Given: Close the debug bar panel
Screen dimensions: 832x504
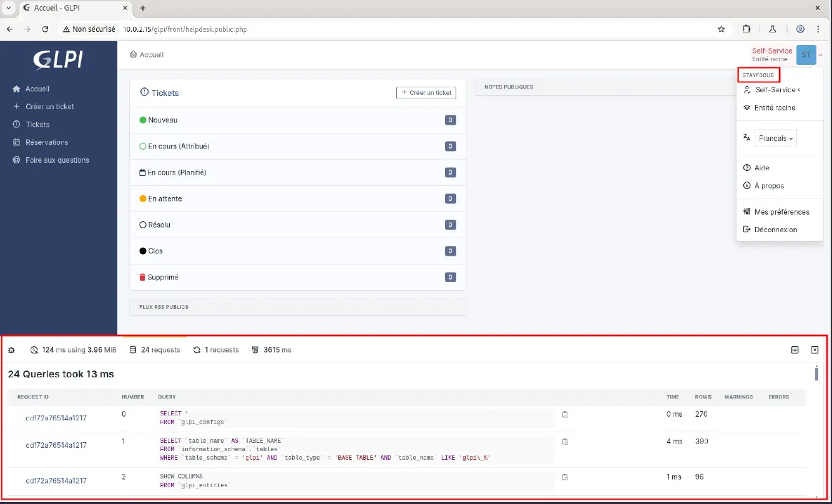Looking at the screenshot, I should (x=815, y=350).
